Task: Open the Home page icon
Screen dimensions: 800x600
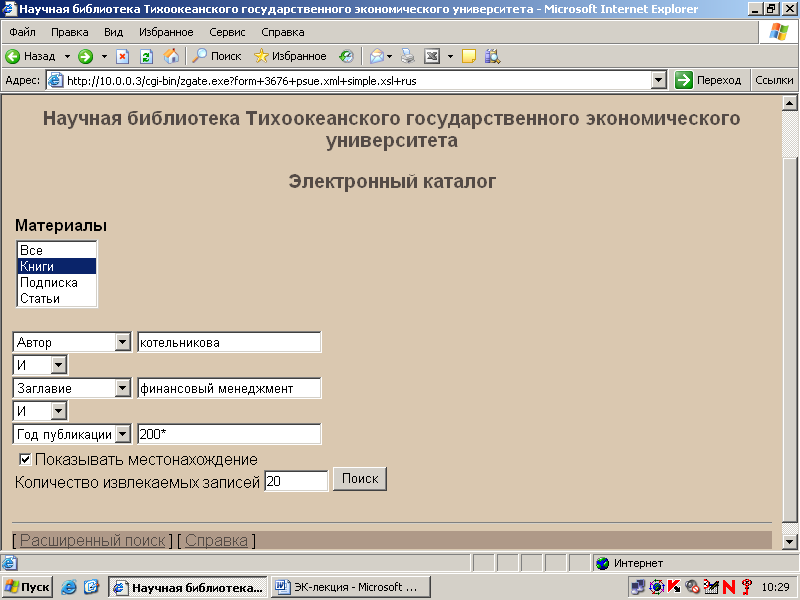Action: pyautogui.click(x=171, y=56)
